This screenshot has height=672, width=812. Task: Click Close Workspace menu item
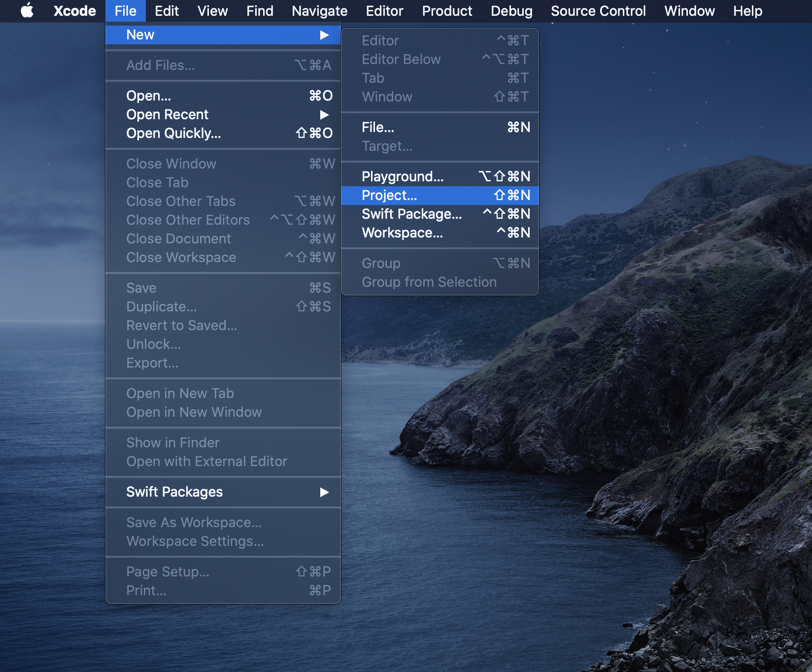click(223, 258)
